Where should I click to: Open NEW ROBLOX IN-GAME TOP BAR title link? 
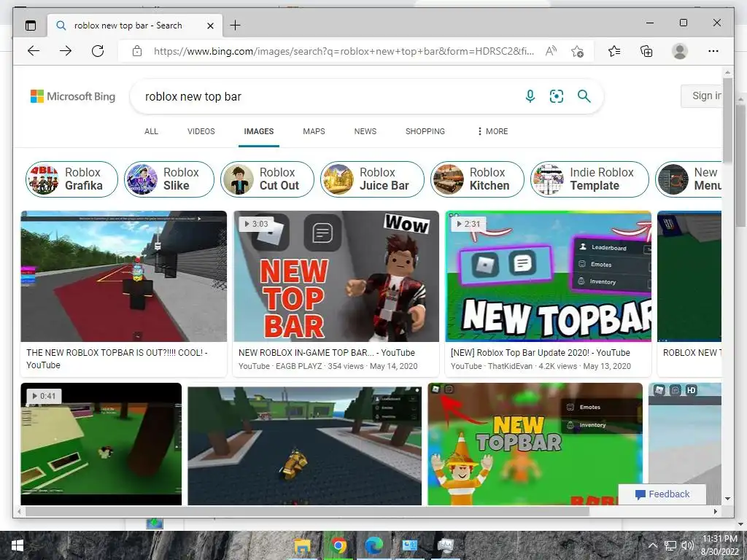327,353
